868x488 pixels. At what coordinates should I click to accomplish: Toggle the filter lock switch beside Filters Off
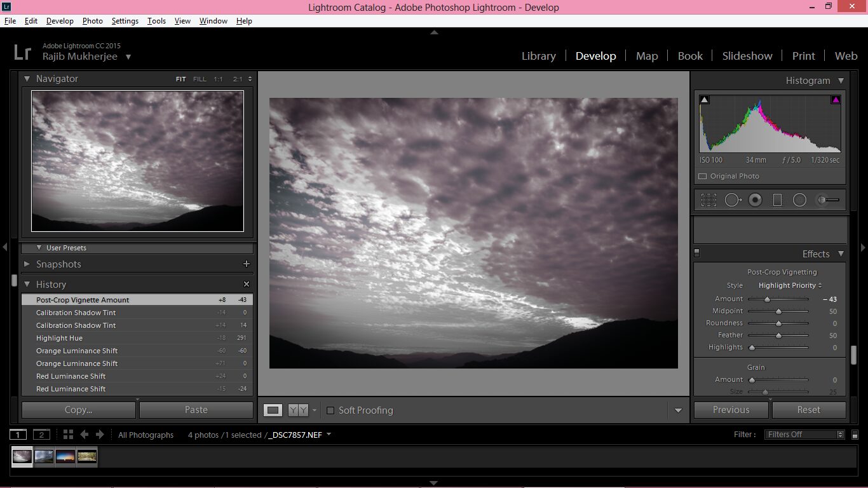[x=855, y=435]
